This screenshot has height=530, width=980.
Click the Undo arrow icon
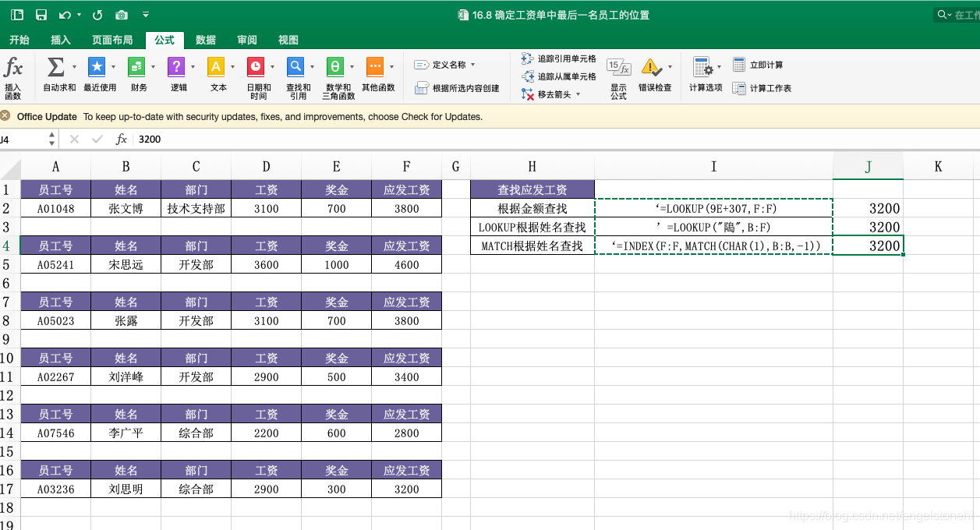(65, 15)
